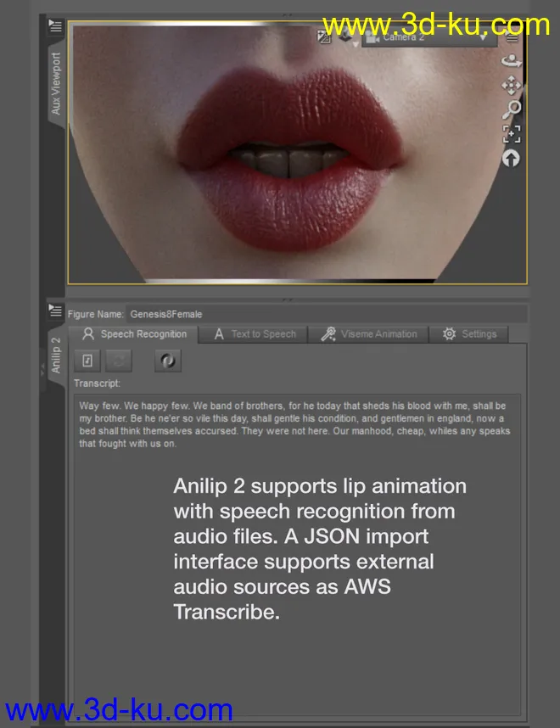This screenshot has height=728, width=560.
Task: Open the Settings tab
Action: pyautogui.click(x=468, y=334)
